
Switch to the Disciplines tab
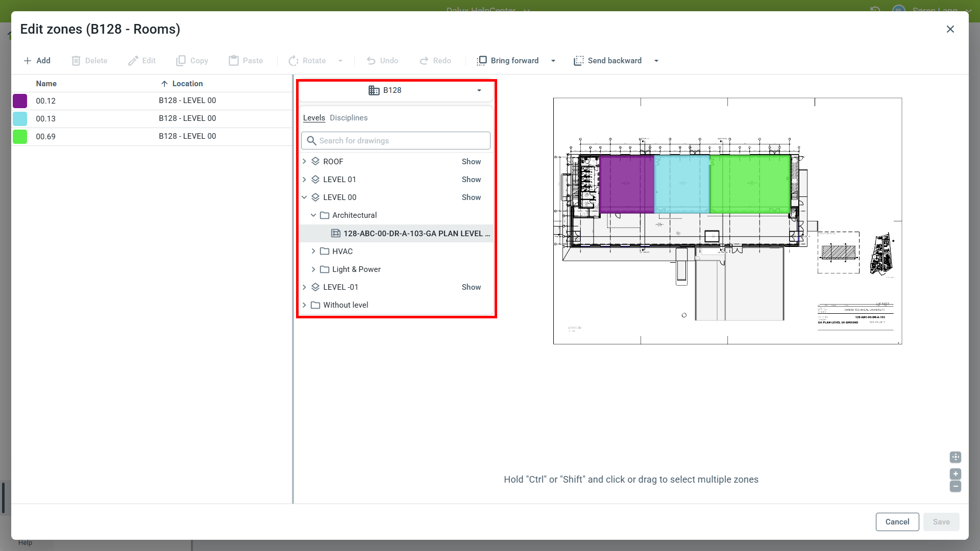point(348,118)
